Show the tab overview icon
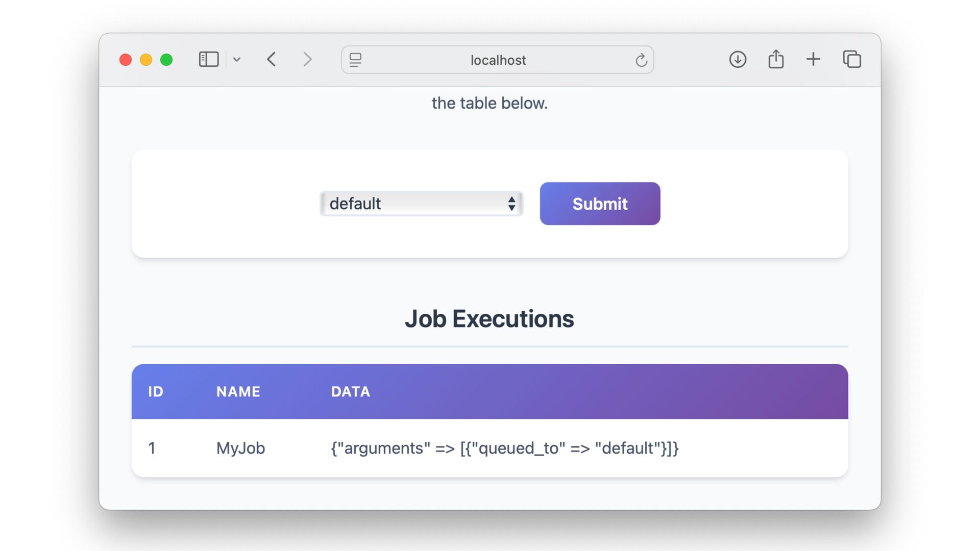Screen dimensions: 980x551 click(x=852, y=59)
